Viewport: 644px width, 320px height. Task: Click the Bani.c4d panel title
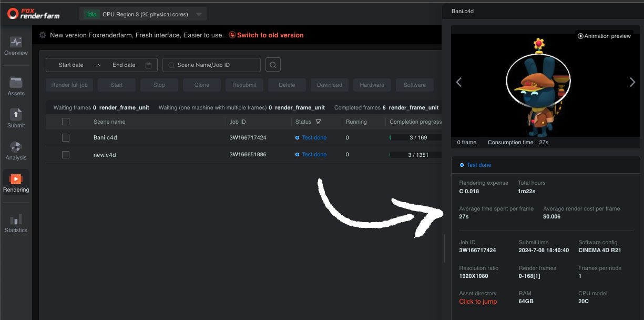tap(463, 11)
